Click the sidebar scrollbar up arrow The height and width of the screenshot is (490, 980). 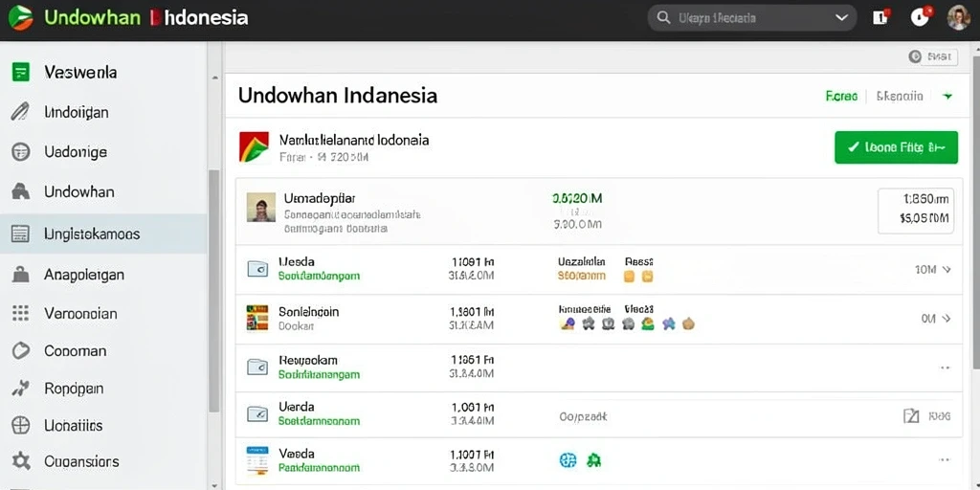[215, 78]
